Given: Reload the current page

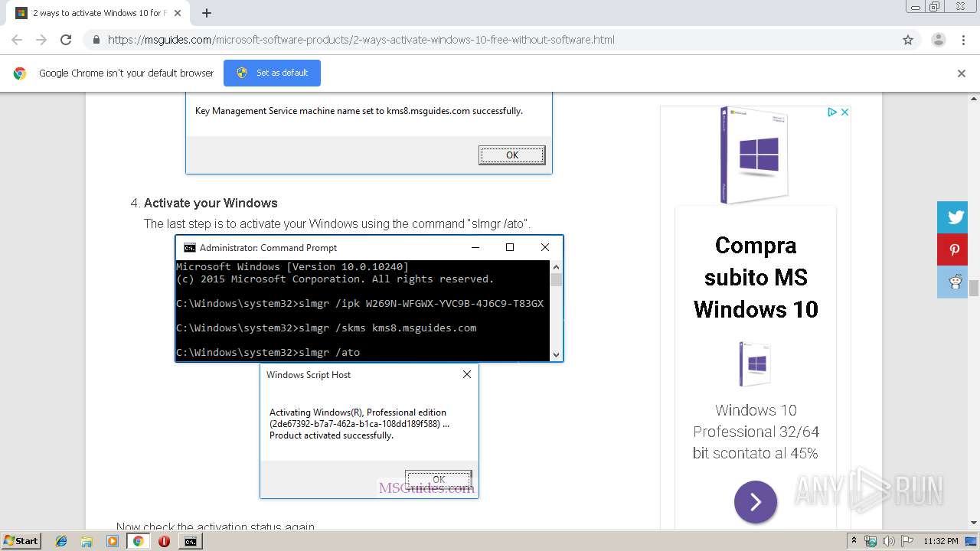Looking at the screenshot, I should [66, 40].
